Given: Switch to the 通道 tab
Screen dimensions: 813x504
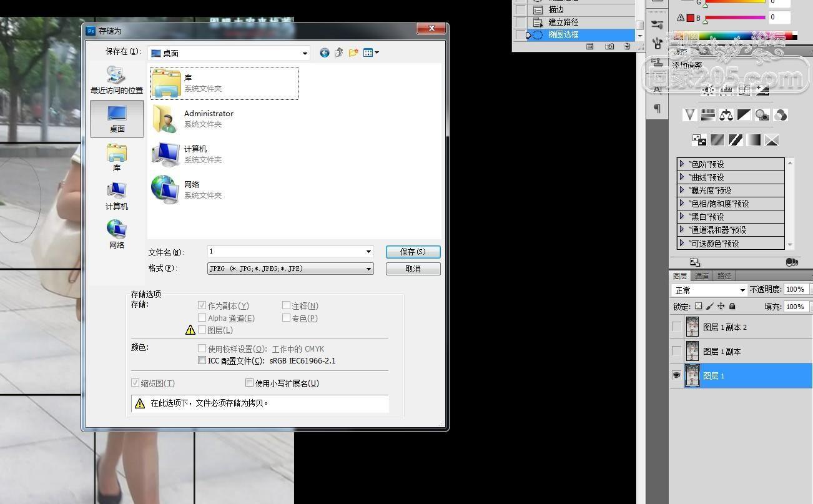Looking at the screenshot, I should [702, 275].
